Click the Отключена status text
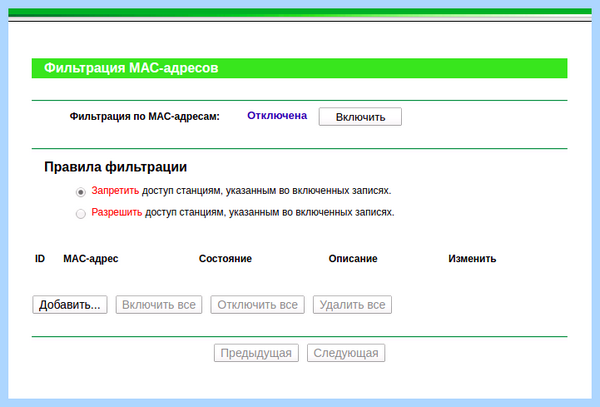 tap(277, 116)
